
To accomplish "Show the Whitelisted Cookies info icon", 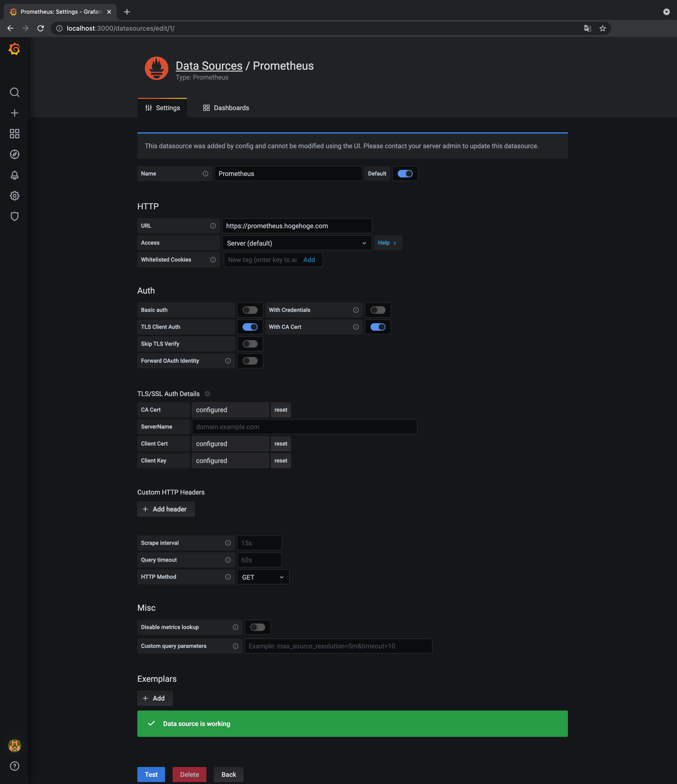I will 213,260.
